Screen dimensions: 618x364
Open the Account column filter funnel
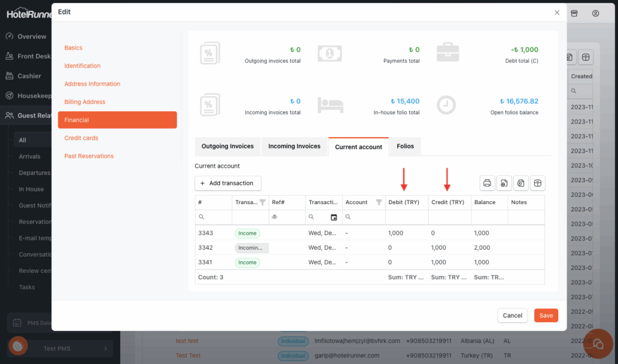(x=379, y=202)
